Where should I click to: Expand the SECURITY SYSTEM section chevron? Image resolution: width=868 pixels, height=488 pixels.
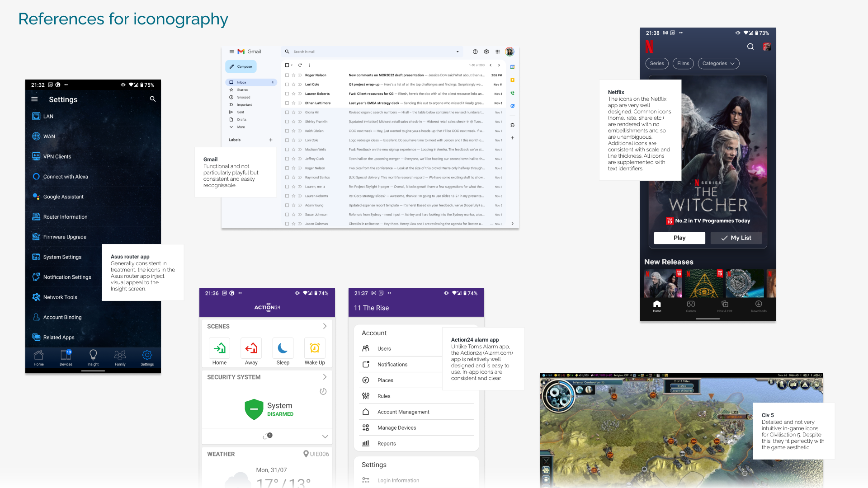(x=325, y=377)
